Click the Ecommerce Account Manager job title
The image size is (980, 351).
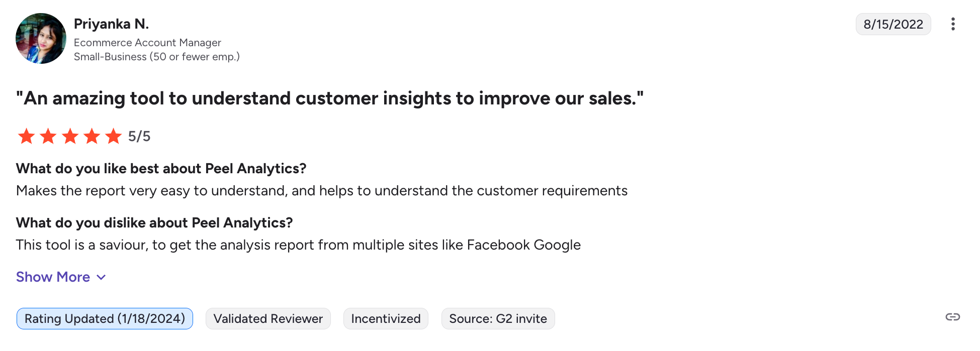tap(147, 43)
